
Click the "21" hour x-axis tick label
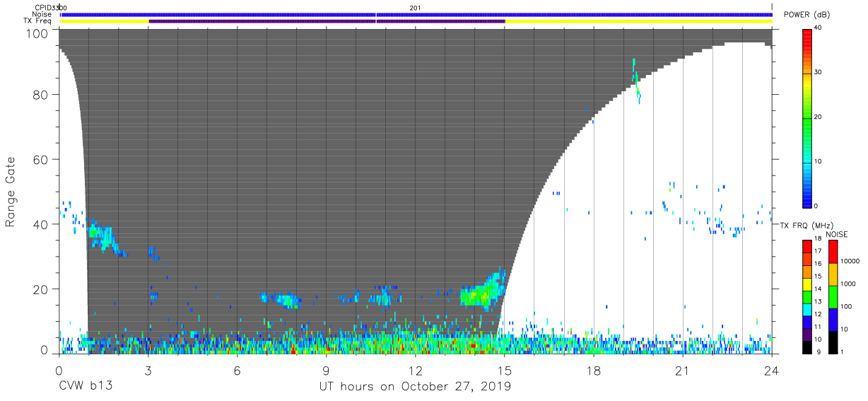[x=683, y=371]
